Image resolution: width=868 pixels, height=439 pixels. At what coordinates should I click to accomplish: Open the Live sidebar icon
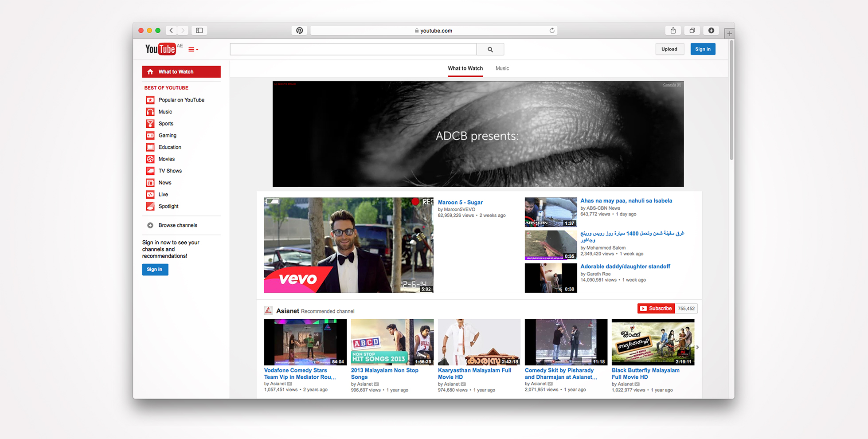[x=150, y=195]
